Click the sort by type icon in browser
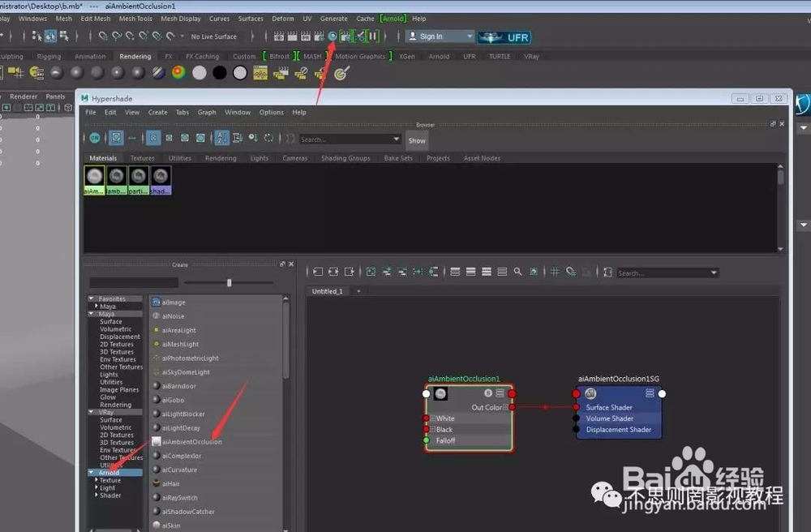The width and height of the screenshot is (811, 532). (238, 138)
